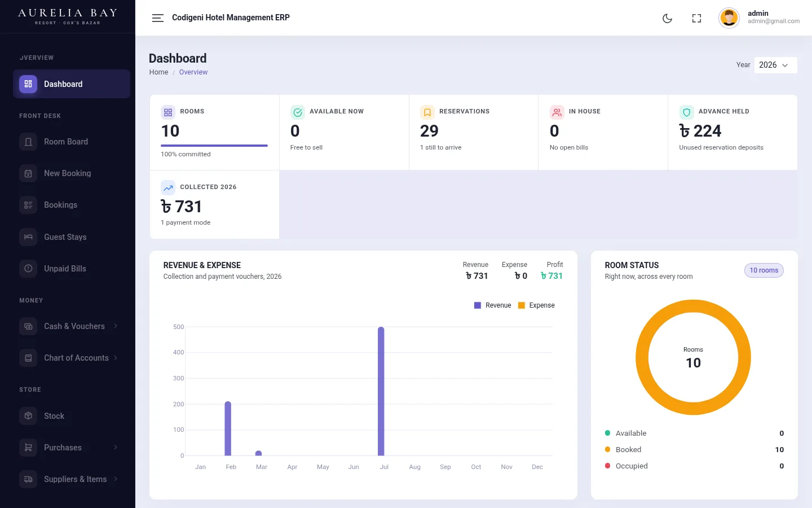
Task: Click the Unpaid Bills clock icon
Action: coord(28,269)
